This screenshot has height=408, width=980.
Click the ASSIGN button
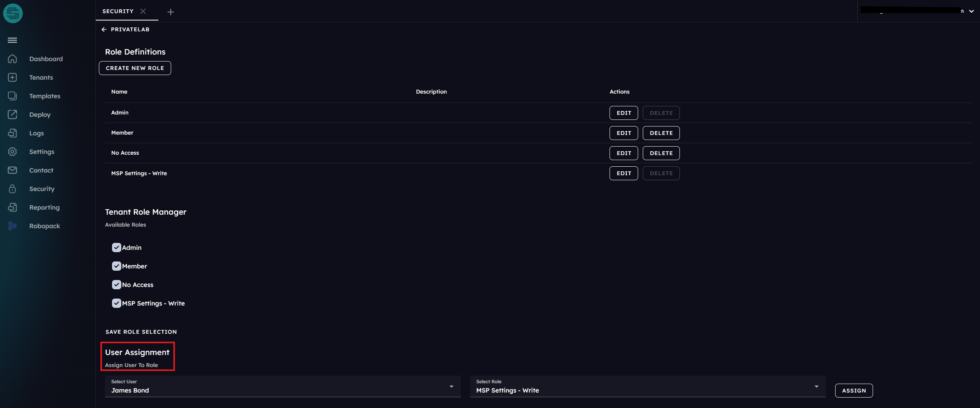point(854,391)
